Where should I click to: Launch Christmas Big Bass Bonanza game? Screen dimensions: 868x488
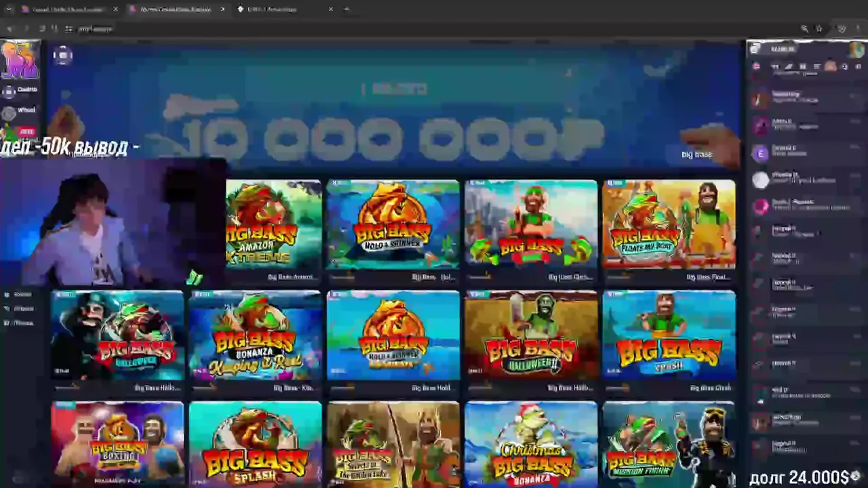(x=531, y=444)
